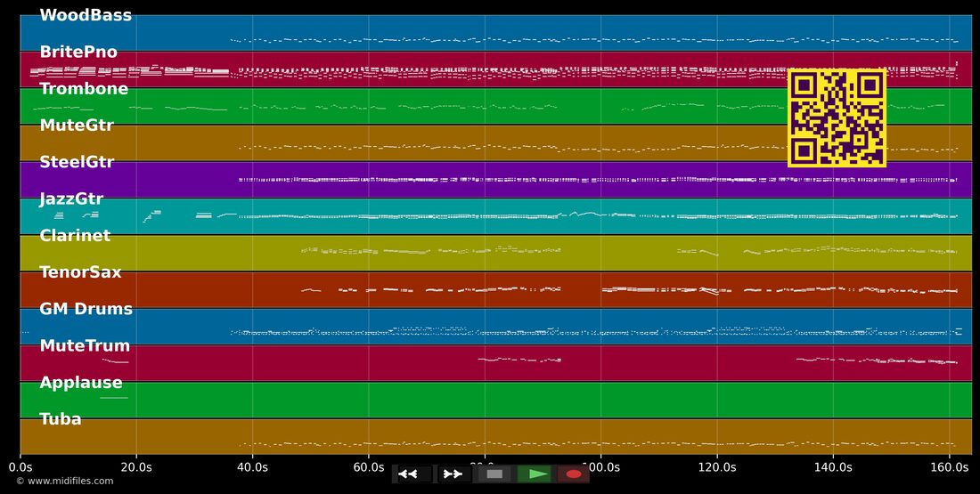This screenshot has width=980, height=494.
Task: Select the Clarinet track label
Action: click(x=75, y=236)
